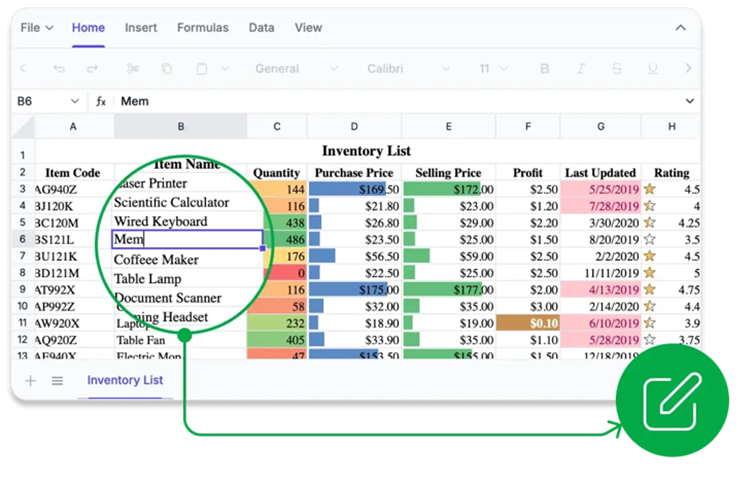Viewport: 756px width, 478px height.
Task: Click the select-all corner triangle
Action: tap(23, 127)
